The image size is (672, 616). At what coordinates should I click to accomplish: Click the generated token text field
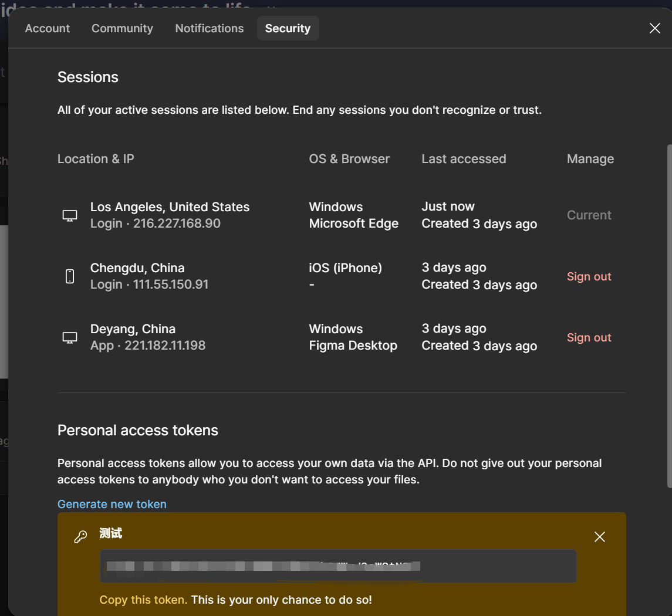pyautogui.click(x=338, y=566)
